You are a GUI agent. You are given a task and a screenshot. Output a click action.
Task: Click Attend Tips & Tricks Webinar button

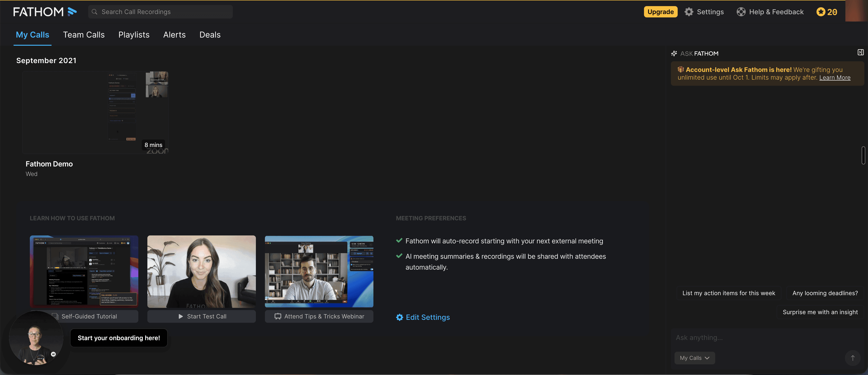click(x=319, y=316)
